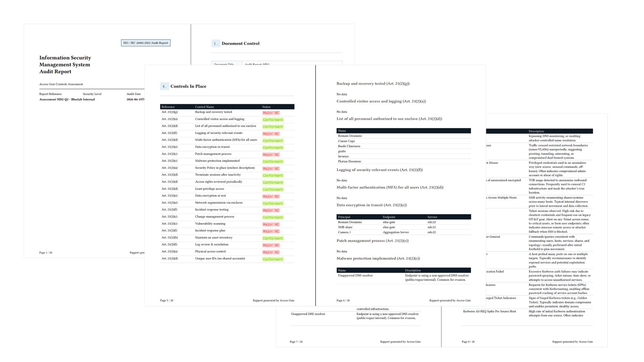
Task: Click 'Network segmentation via enclaves' control name
Action: [219, 203]
